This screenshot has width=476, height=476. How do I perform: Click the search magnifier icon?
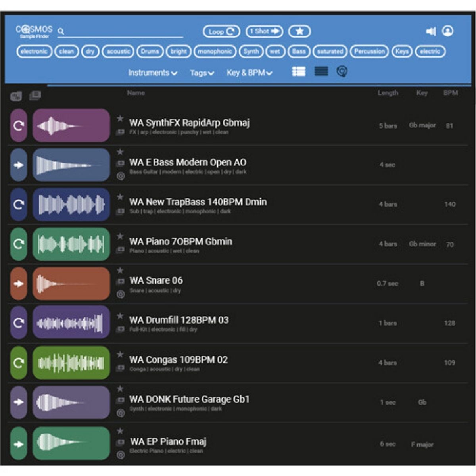tap(59, 31)
